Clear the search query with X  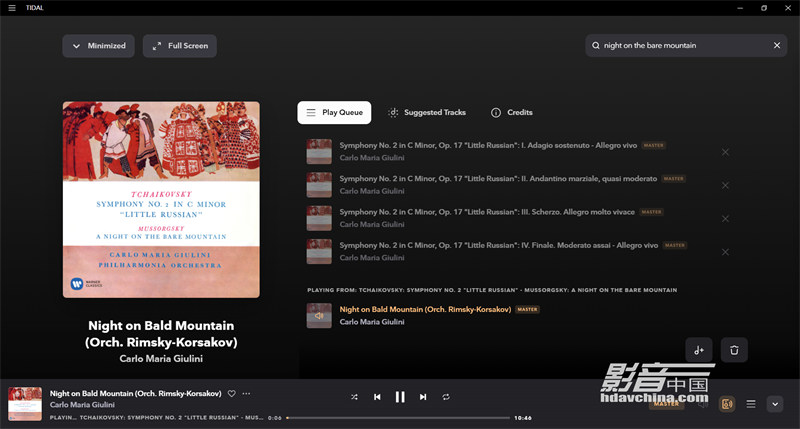(777, 45)
